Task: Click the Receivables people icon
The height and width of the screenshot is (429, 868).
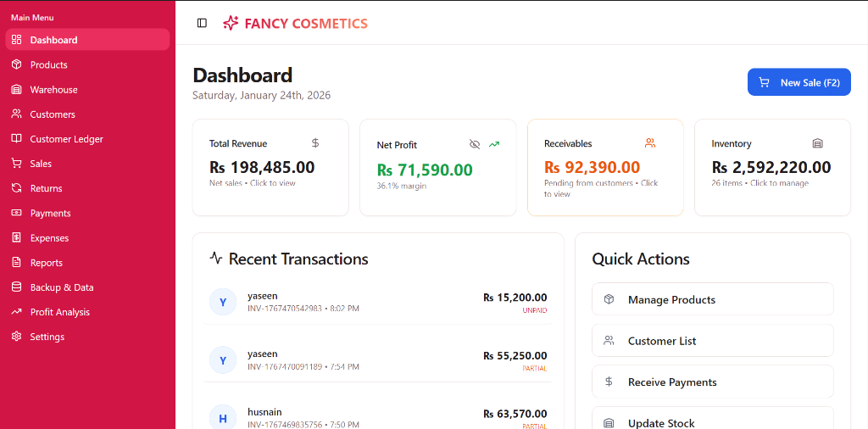Action: 650,143
